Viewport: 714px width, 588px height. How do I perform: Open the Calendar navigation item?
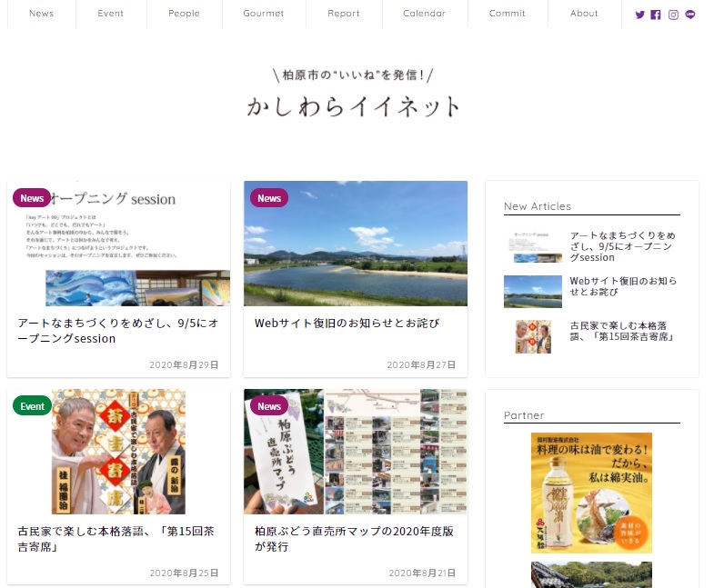click(x=424, y=14)
